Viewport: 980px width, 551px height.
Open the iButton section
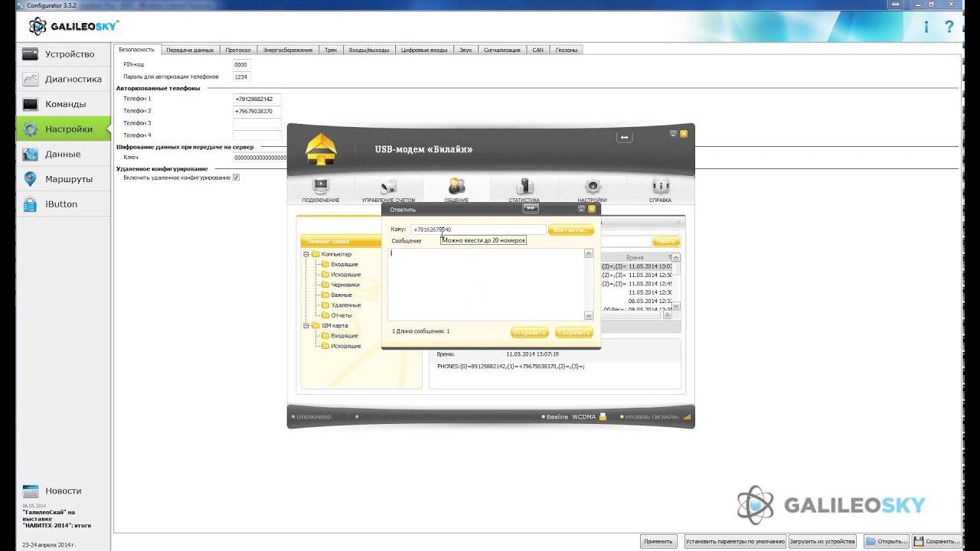tap(63, 204)
